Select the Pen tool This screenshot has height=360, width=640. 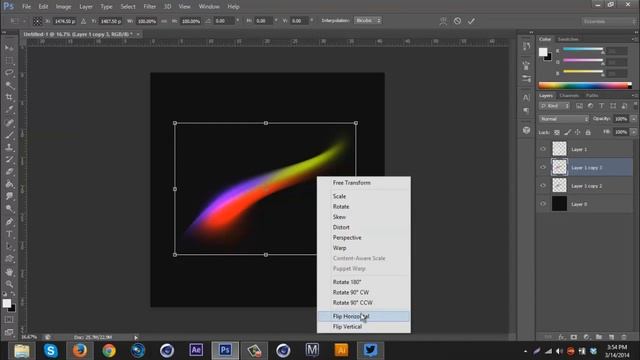(9, 222)
